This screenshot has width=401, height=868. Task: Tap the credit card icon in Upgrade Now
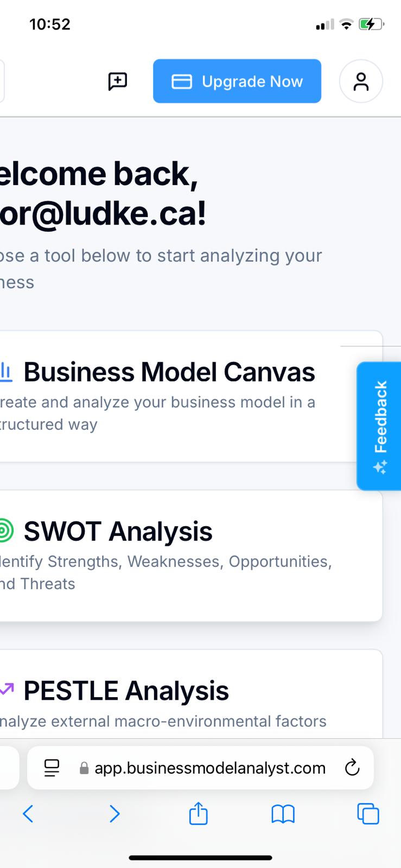(x=182, y=81)
